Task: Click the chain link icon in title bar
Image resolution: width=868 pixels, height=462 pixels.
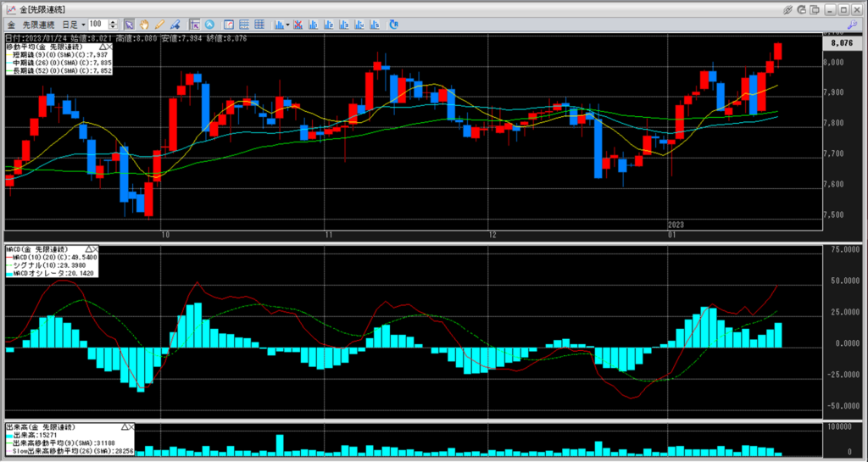Action: tap(787, 8)
